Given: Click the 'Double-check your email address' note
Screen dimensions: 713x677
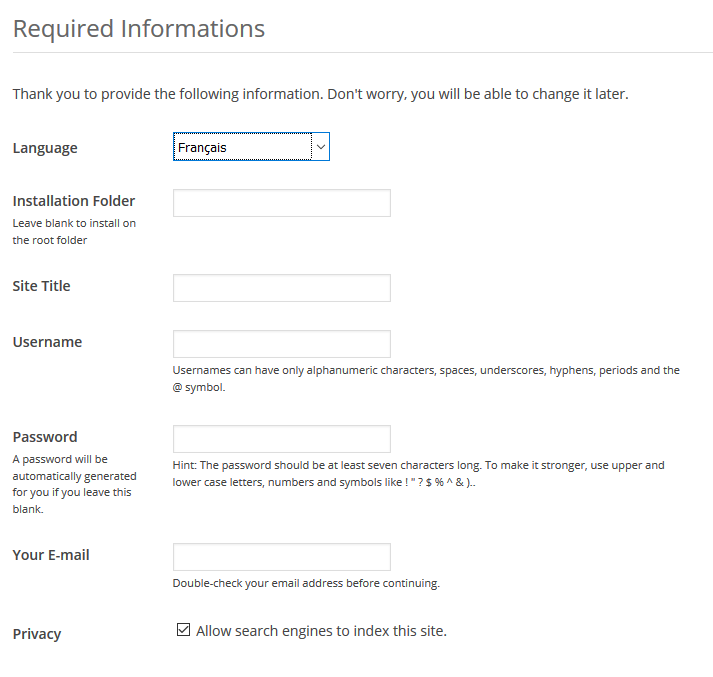Looking at the screenshot, I should point(306,583).
